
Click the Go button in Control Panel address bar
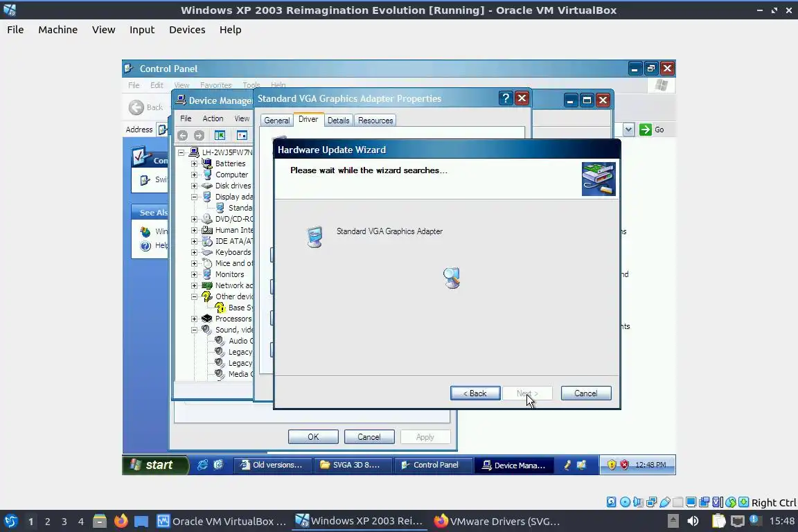(652, 130)
